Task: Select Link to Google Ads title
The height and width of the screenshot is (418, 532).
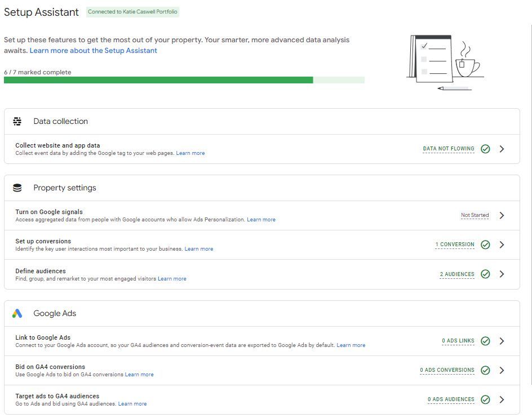Action: click(43, 337)
